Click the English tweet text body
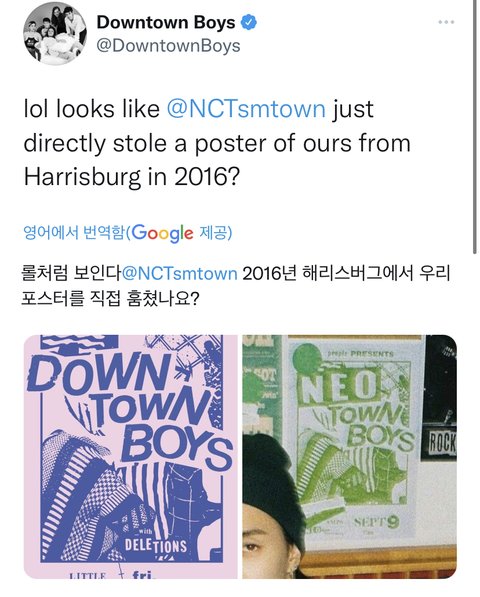Screen dimensions: 480x597 coord(217,143)
